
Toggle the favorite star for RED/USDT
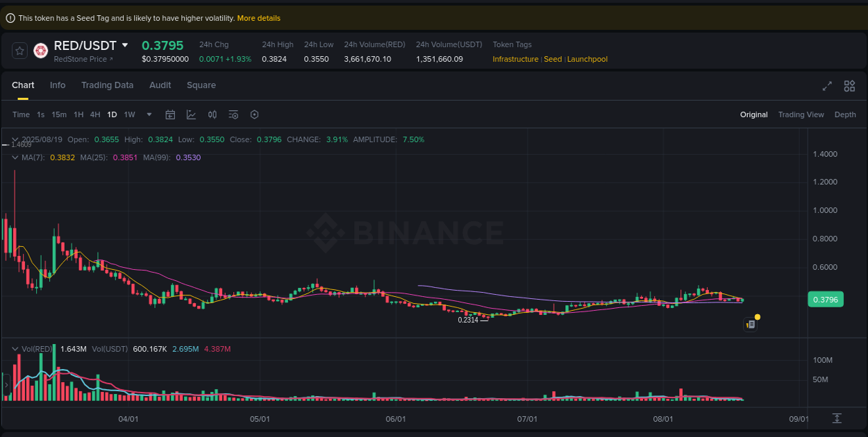click(19, 51)
